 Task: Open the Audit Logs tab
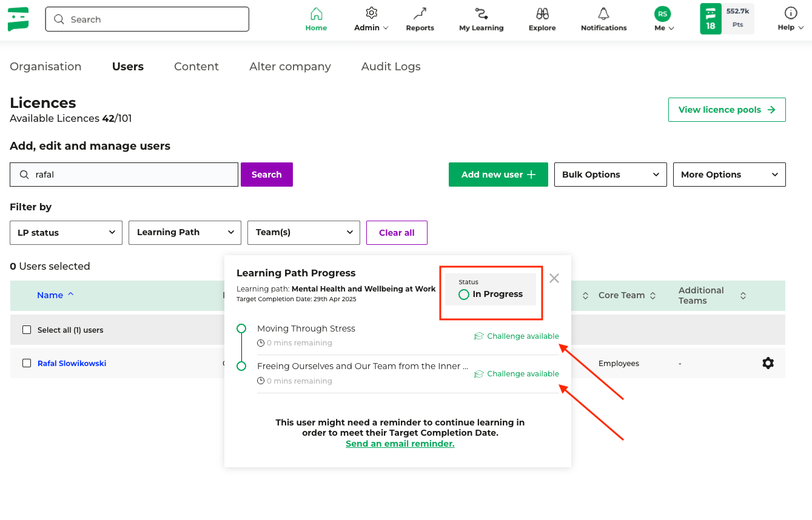point(391,67)
